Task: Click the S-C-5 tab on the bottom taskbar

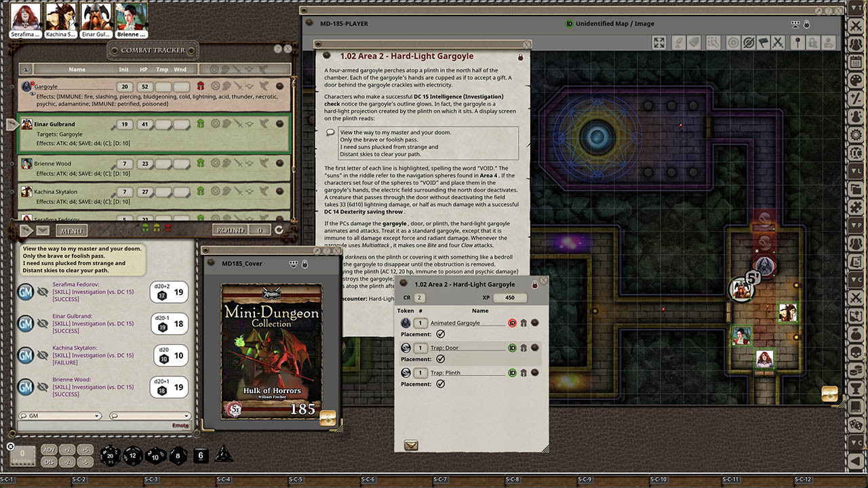Action: (295, 479)
